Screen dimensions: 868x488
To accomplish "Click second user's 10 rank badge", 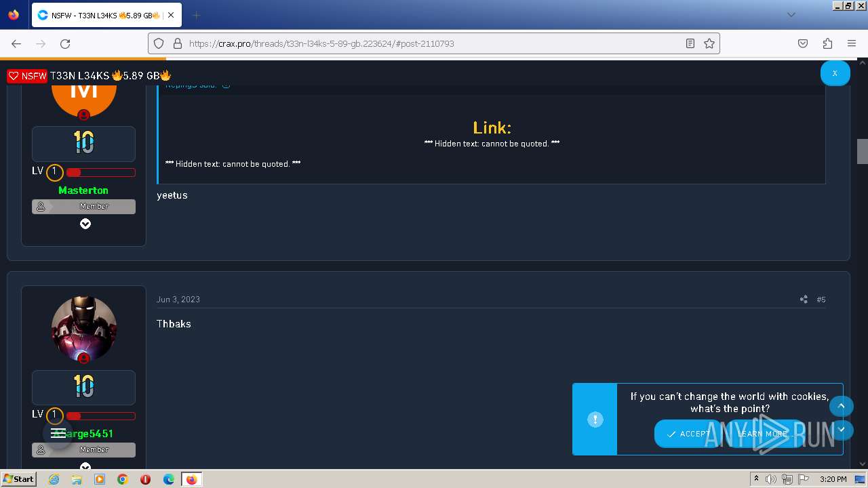I will coord(83,387).
